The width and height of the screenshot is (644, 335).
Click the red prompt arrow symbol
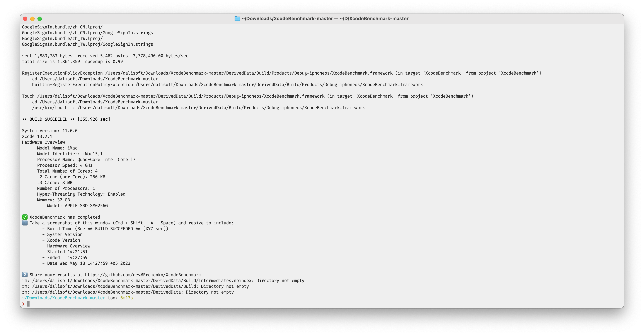pyautogui.click(x=23, y=303)
